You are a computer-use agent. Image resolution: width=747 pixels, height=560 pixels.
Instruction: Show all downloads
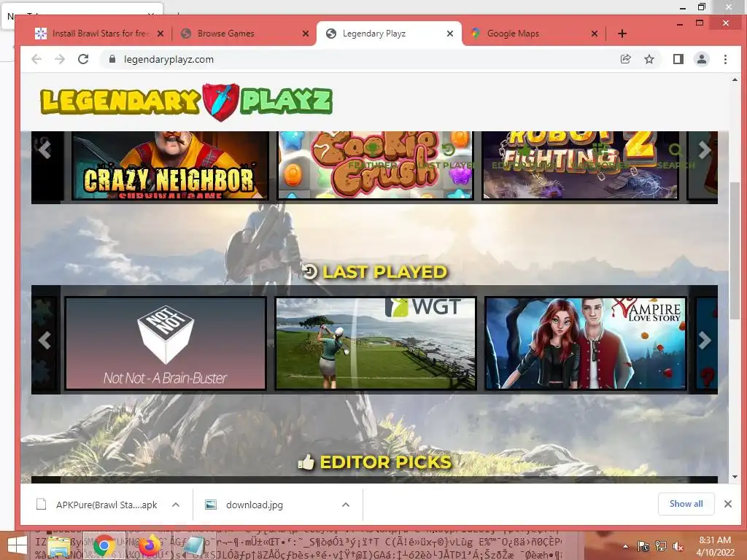[686, 504]
